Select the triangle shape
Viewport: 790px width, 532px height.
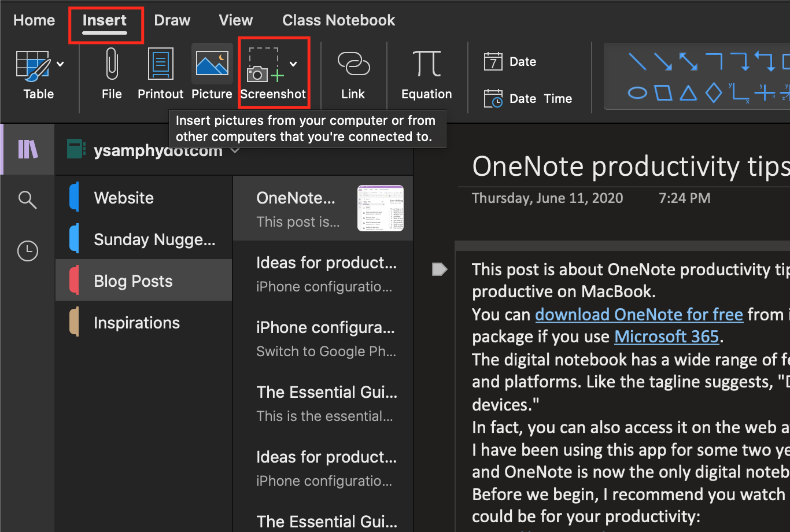[688, 93]
